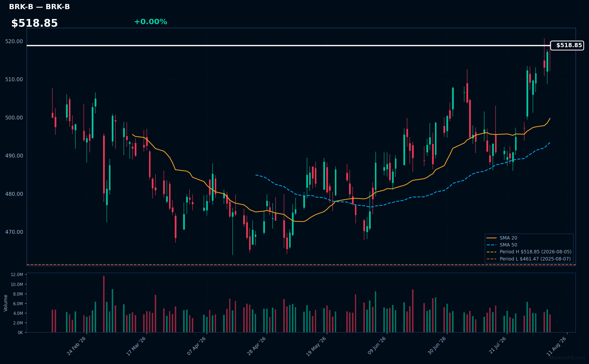This screenshot has height=364, width=589.
Task: Click the 21 Jul '26 date label
Action: tap(497, 345)
